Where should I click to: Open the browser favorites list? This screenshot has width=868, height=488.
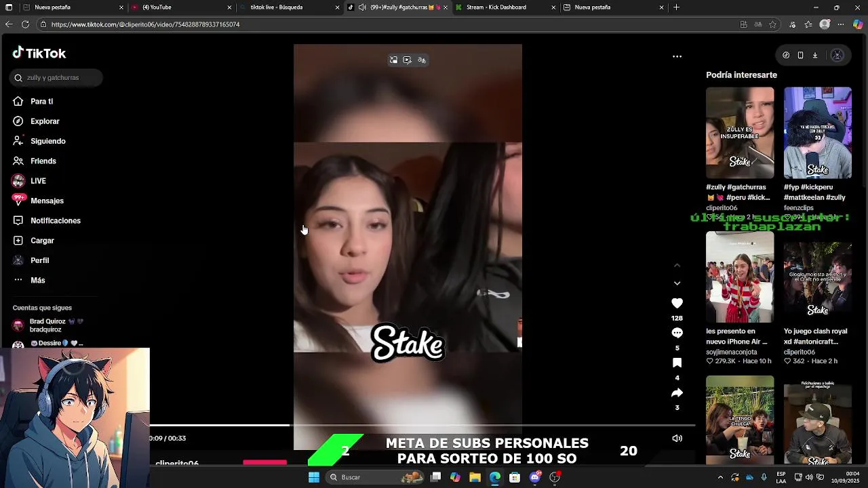[808, 24]
